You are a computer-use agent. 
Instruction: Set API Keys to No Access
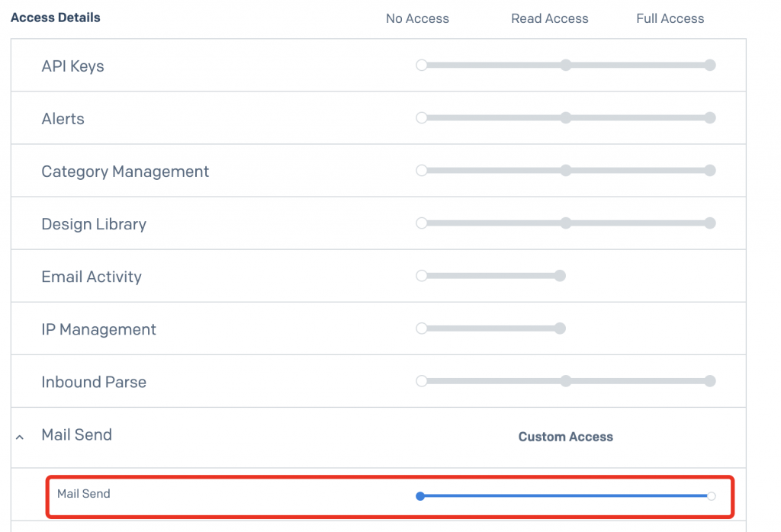421,66
